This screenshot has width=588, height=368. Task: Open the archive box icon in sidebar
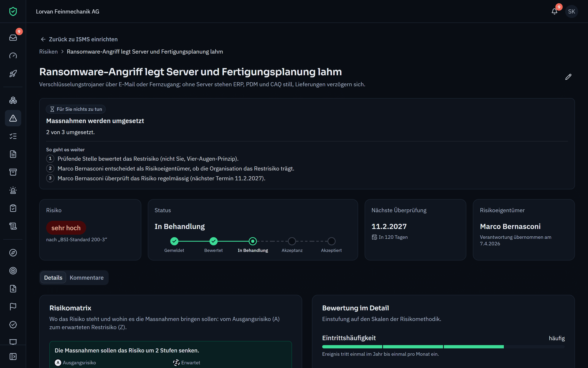[x=13, y=172]
